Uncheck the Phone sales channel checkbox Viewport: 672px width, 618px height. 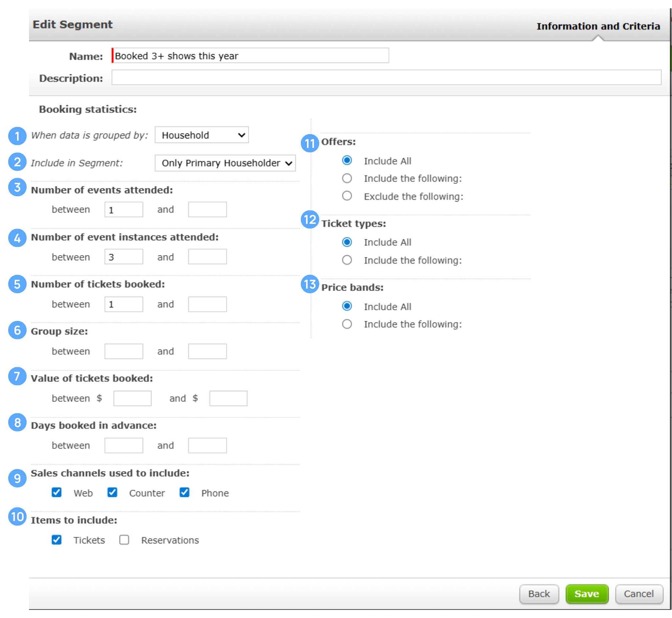(x=184, y=492)
